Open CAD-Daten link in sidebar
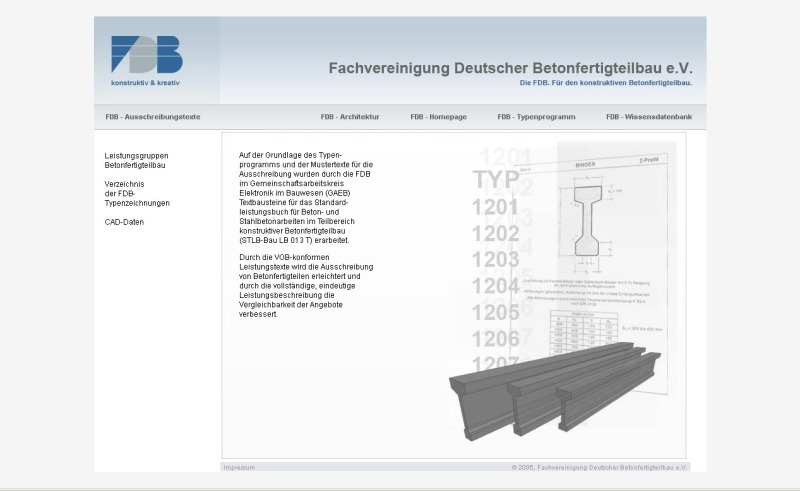 124,222
